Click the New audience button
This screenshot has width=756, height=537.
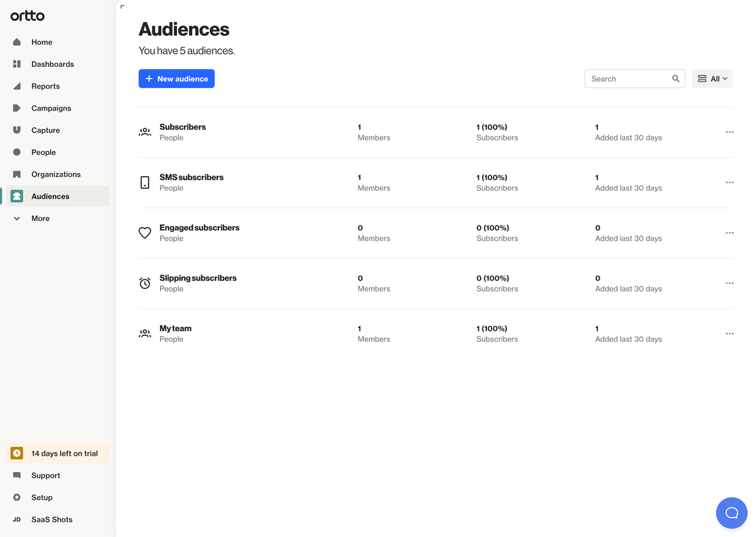pyautogui.click(x=176, y=79)
